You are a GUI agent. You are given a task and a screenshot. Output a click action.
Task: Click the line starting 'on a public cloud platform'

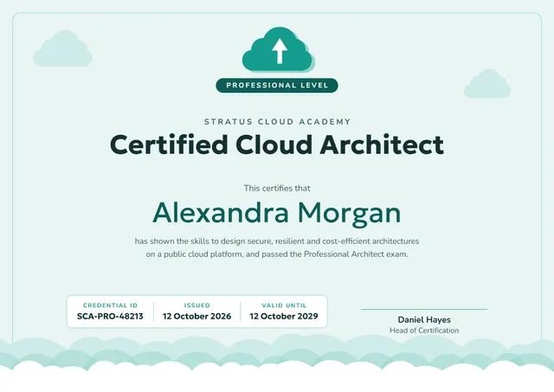click(277, 254)
